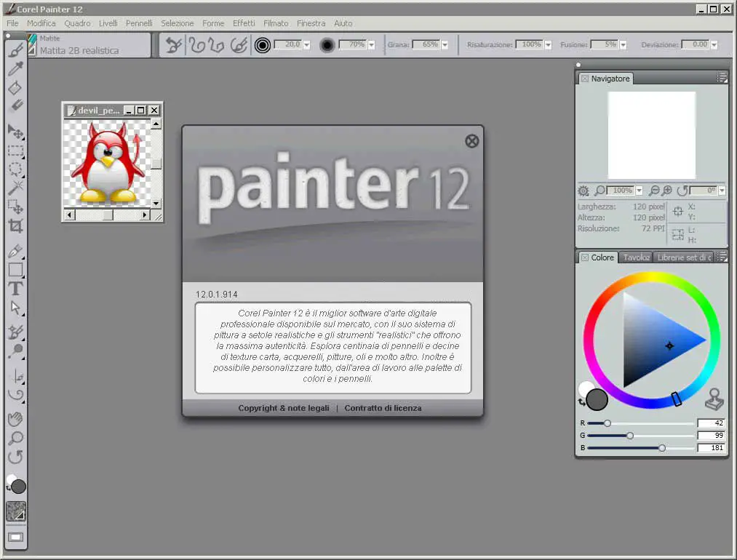
Task: Open Navigator panel options menu
Action: click(x=722, y=78)
